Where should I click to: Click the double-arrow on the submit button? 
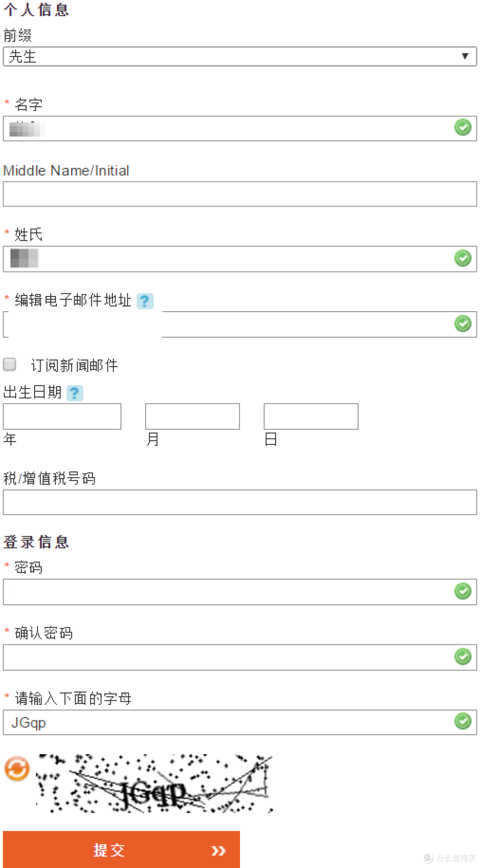coord(218,851)
